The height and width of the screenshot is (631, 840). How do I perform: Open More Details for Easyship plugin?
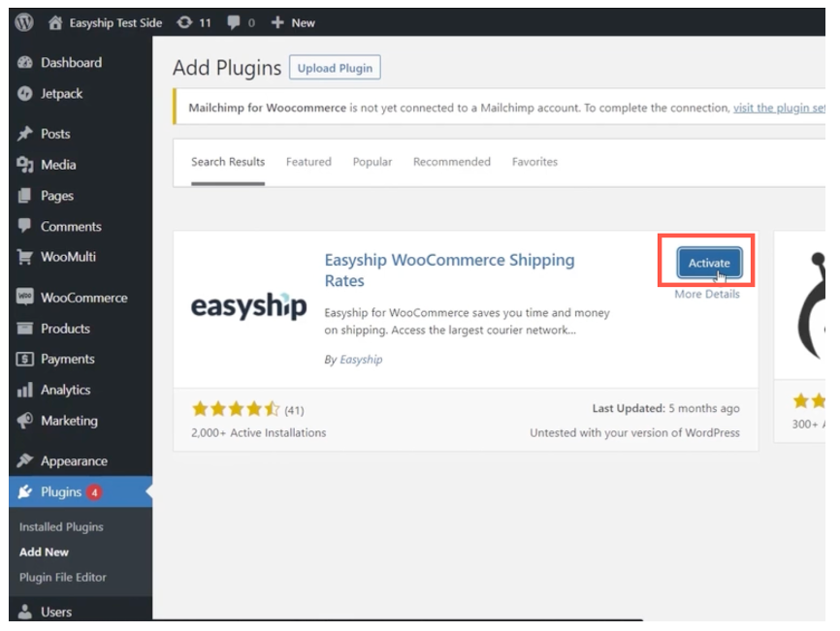pos(706,294)
